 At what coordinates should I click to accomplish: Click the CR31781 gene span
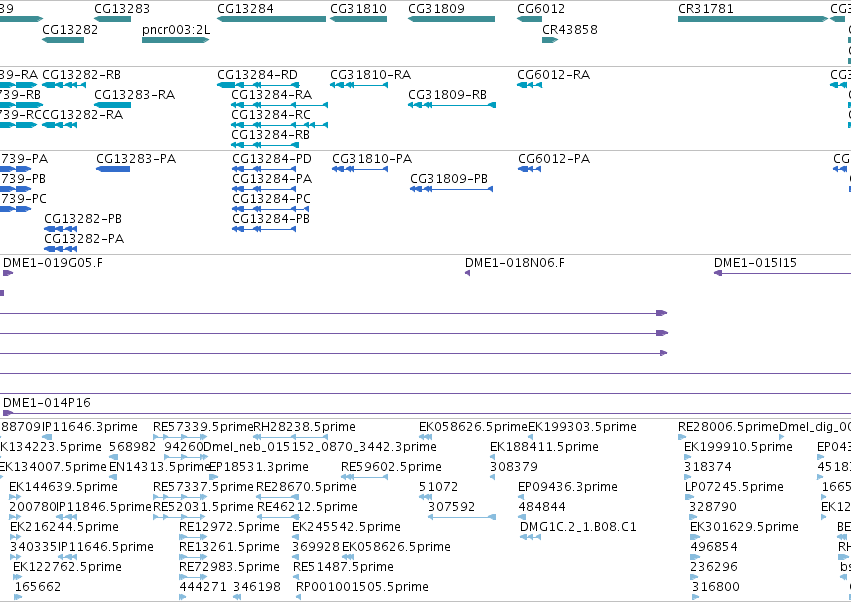[x=753, y=19]
